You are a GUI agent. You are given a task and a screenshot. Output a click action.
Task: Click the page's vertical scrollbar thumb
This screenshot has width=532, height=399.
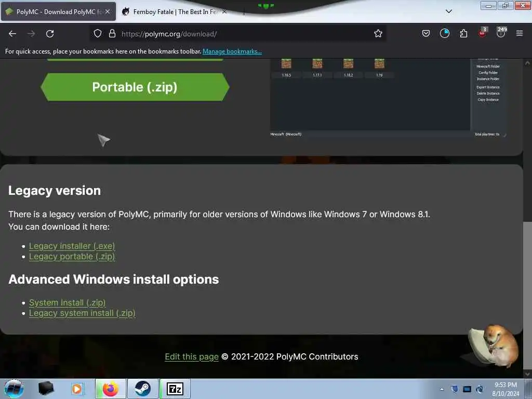pos(527,296)
